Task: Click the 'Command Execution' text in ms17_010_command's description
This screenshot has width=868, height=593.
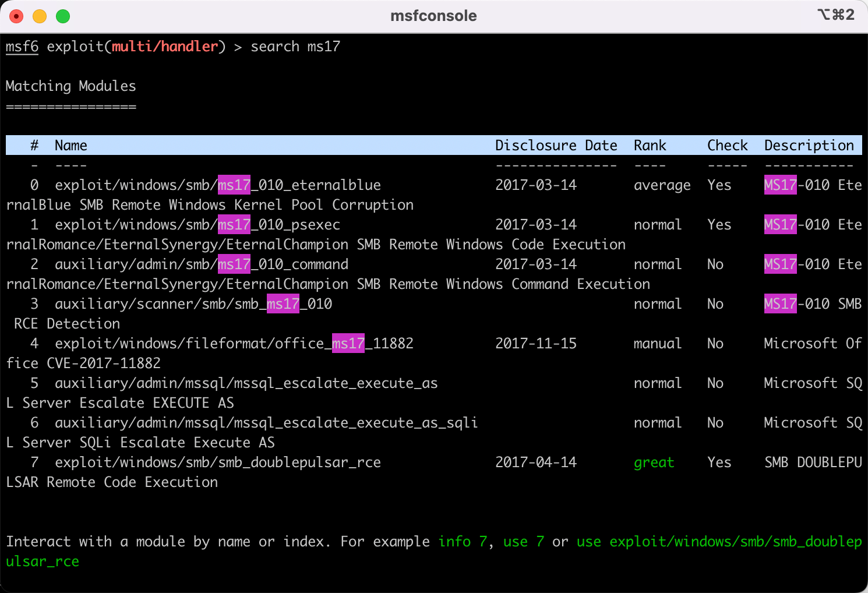Action: 581,284
